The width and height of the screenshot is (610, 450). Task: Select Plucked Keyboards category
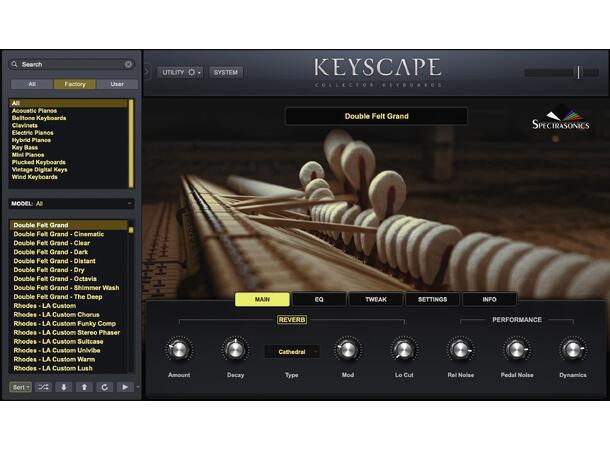pyautogui.click(x=69, y=162)
